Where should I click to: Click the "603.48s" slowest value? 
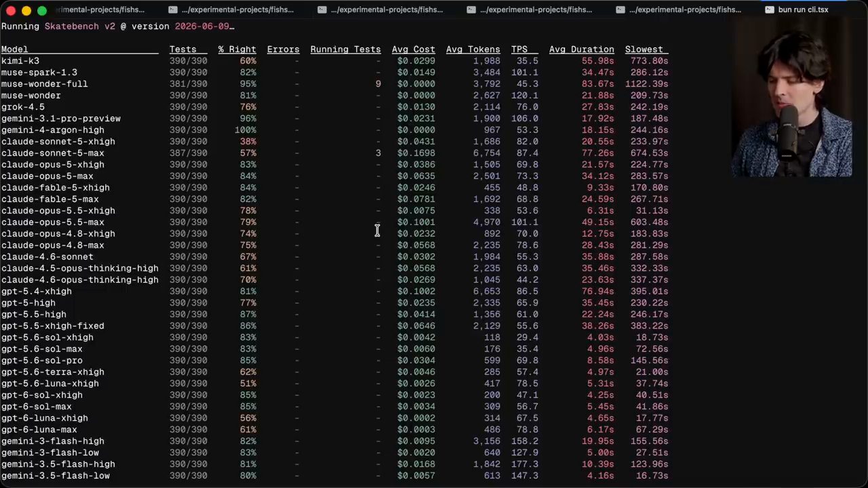pyautogui.click(x=650, y=222)
